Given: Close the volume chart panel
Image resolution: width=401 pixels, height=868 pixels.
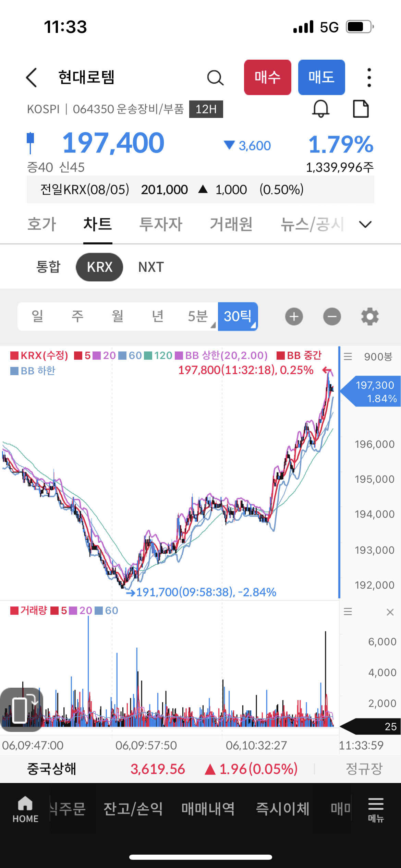Looking at the screenshot, I should coord(390,612).
